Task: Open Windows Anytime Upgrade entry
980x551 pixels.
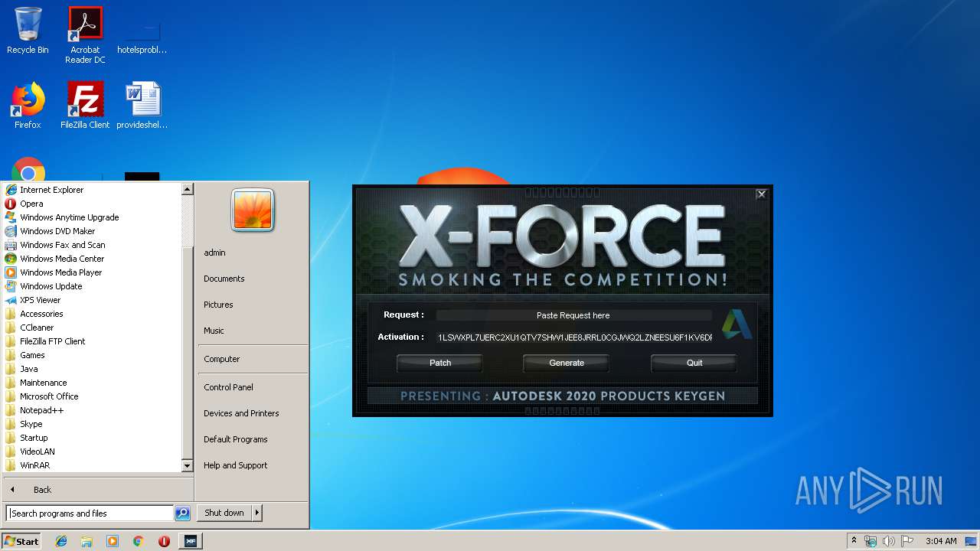Action: tap(69, 217)
